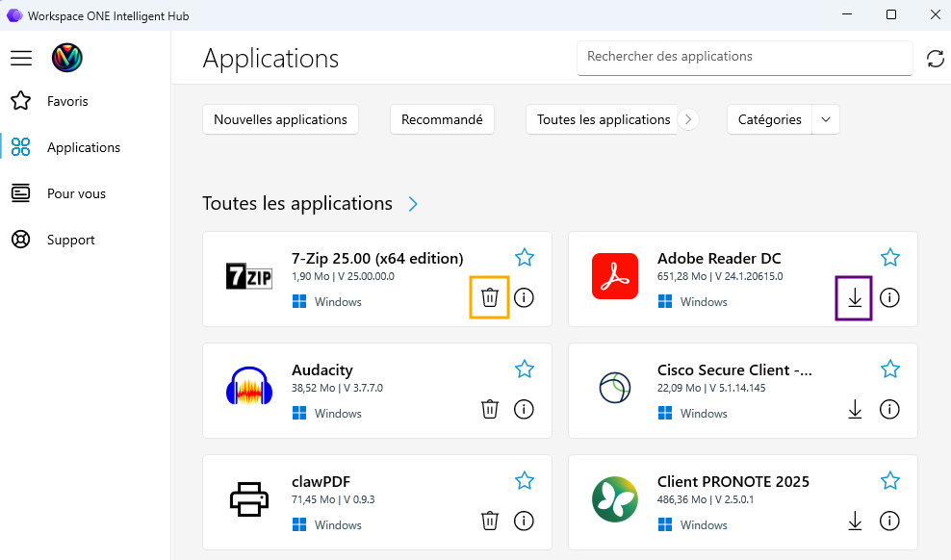Click the Workspace ONE Intelligent Hub title icon
951x560 pixels.
[x=14, y=15]
